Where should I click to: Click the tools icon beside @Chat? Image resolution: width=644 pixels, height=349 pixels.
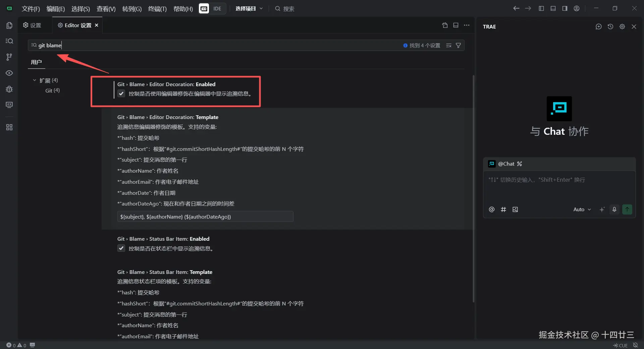point(520,164)
